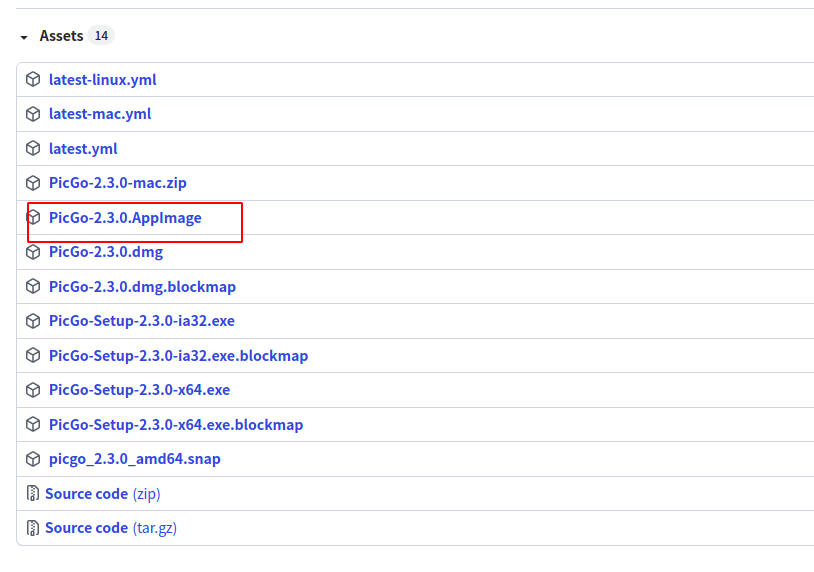This screenshot has height=572, width=814.
Task: Click zip file icon beside Source code (tar.gz)
Action: pos(33,528)
